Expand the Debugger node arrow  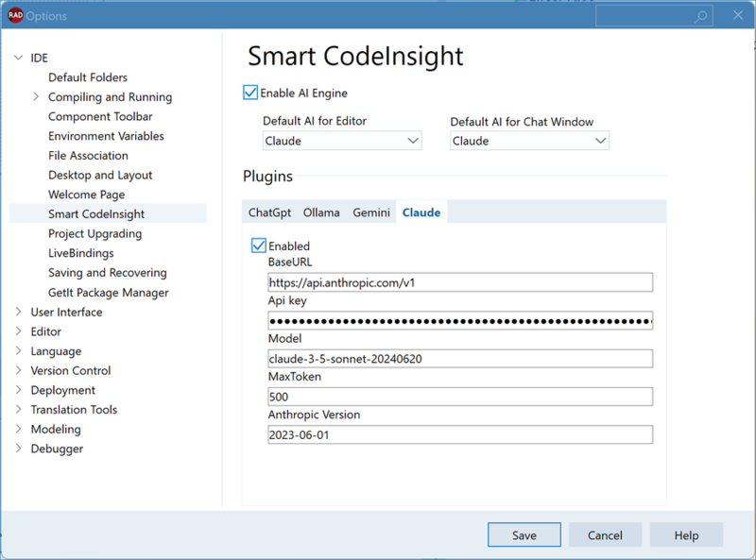18,449
